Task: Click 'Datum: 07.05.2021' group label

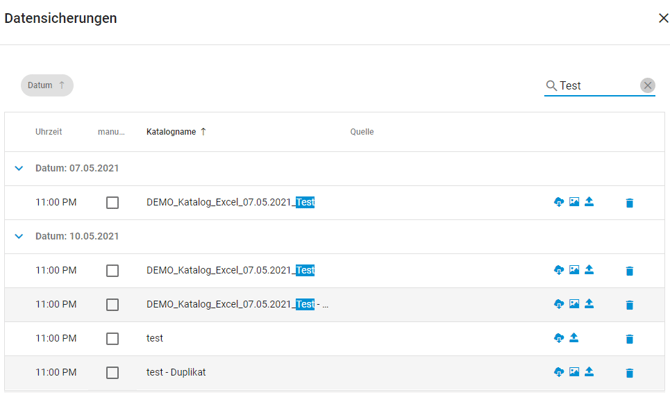Action: [77, 168]
